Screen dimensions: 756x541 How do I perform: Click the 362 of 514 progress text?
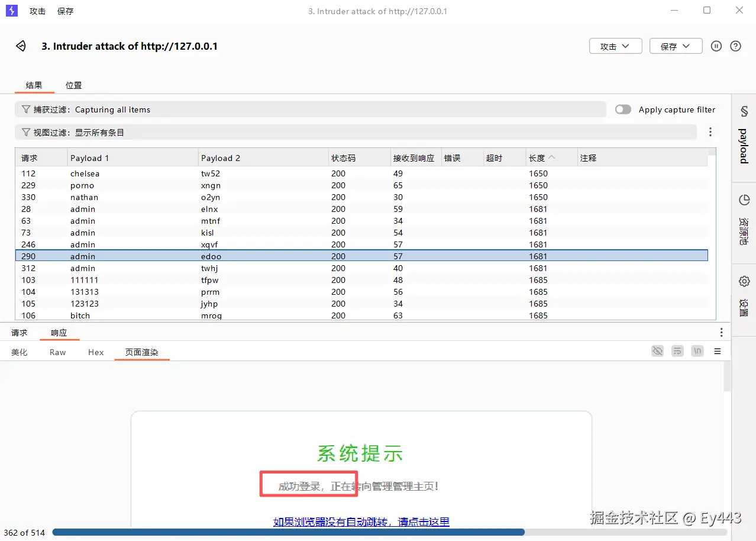click(24, 533)
